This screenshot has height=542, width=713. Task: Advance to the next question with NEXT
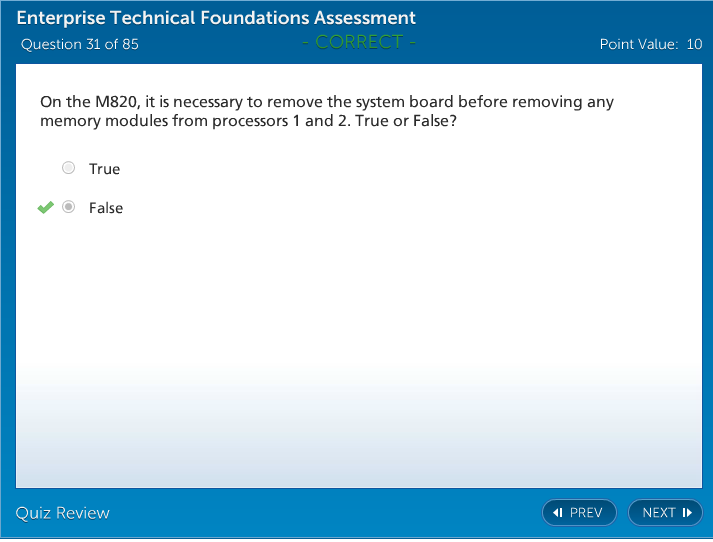click(x=665, y=513)
